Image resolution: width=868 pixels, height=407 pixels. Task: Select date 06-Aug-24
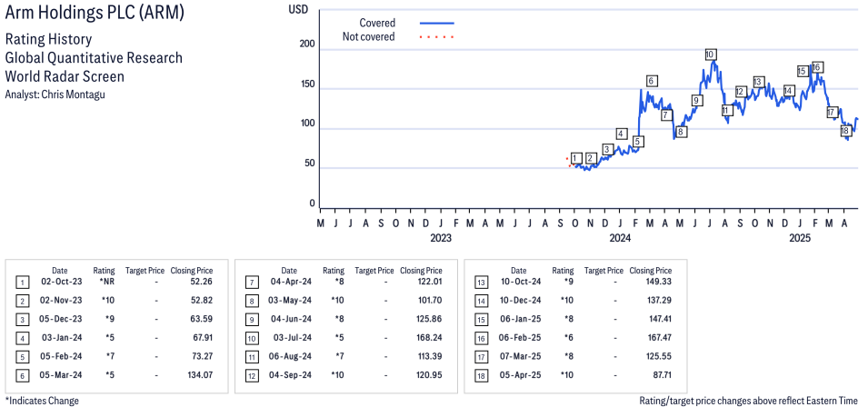(x=291, y=356)
